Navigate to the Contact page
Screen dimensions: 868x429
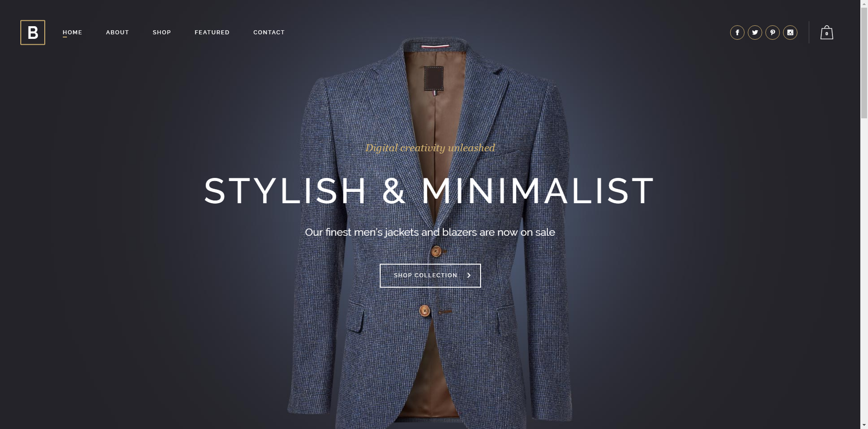(269, 33)
